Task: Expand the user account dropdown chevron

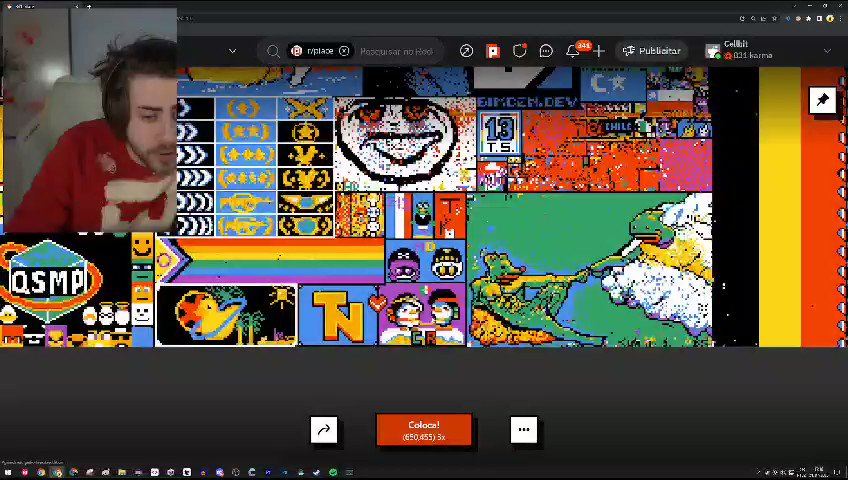Action: coord(827,51)
